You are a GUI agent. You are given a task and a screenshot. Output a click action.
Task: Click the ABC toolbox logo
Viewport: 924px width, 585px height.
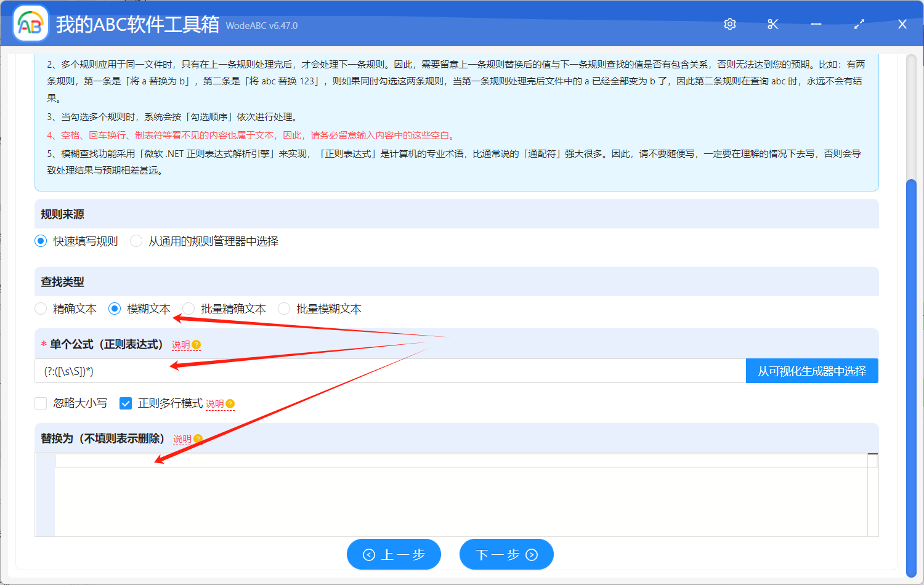[30, 23]
